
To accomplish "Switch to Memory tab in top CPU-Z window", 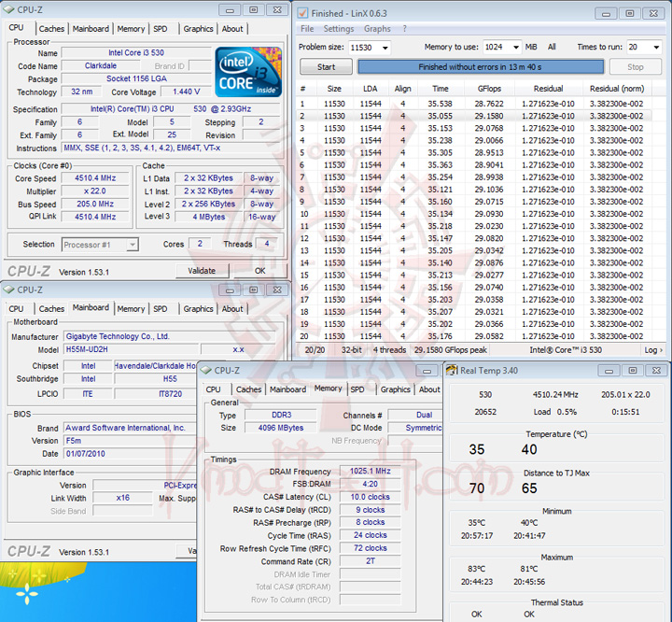I will click(131, 29).
